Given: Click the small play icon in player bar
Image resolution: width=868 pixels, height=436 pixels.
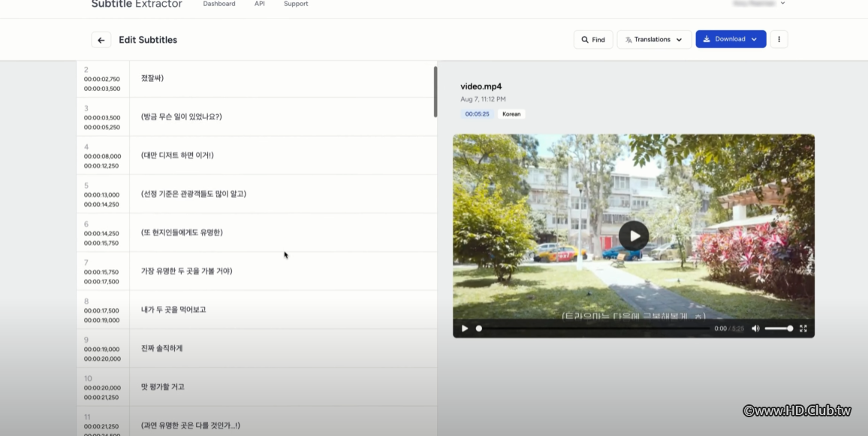Looking at the screenshot, I should click(x=465, y=329).
